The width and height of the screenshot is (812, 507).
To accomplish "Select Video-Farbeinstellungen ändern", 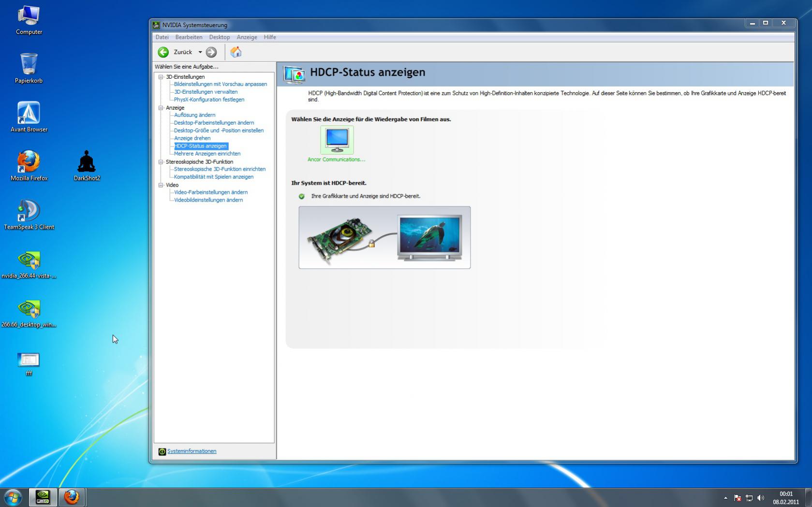I will pos(211,192).
